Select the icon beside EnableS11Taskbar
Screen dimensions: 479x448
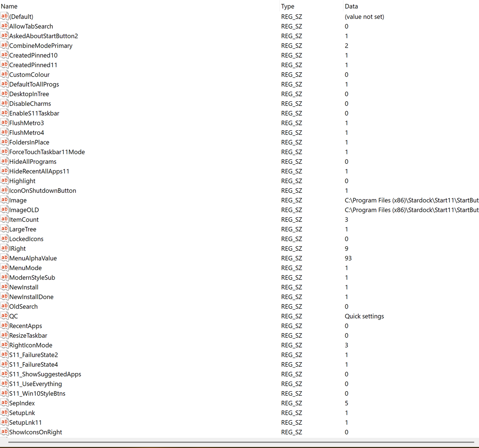tap(5, 113)
